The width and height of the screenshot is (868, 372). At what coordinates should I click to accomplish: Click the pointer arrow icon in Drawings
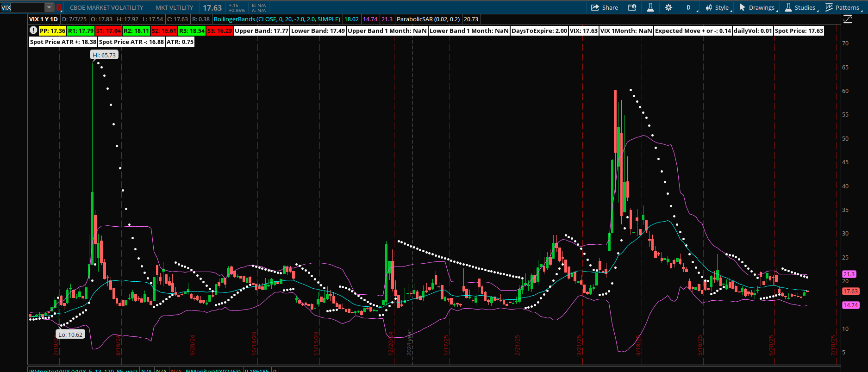tap(742, 7)
